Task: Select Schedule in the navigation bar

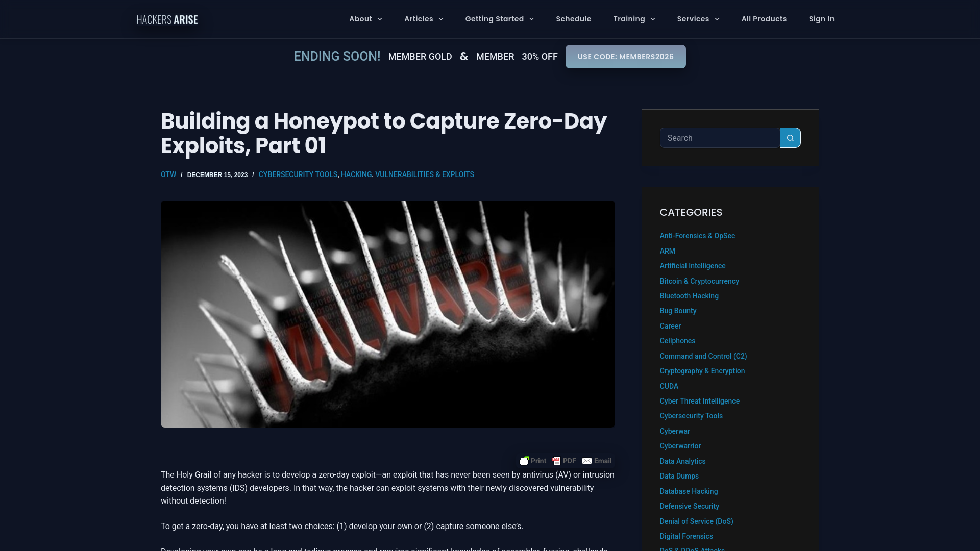Action: [x=573, y=19]
